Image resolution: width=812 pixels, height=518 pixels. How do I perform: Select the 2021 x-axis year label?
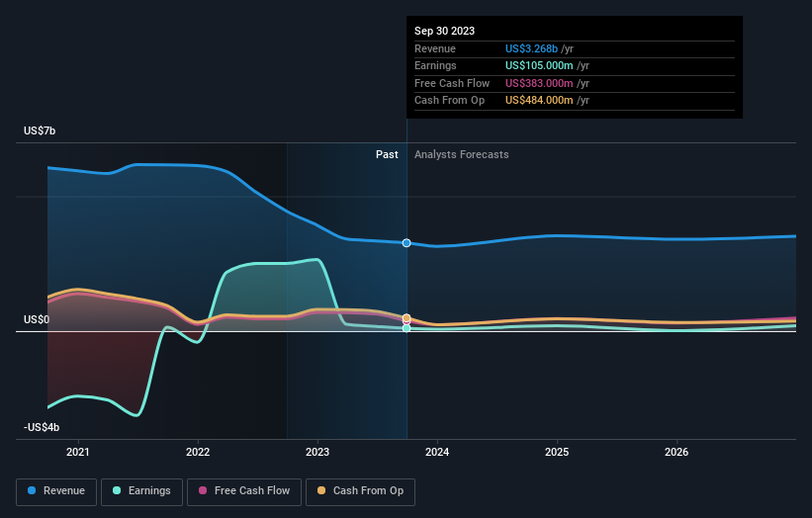78,453
